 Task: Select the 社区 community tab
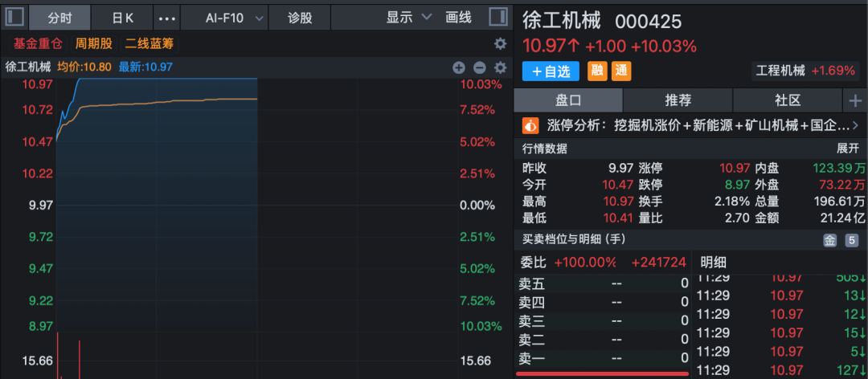[788, 100]
